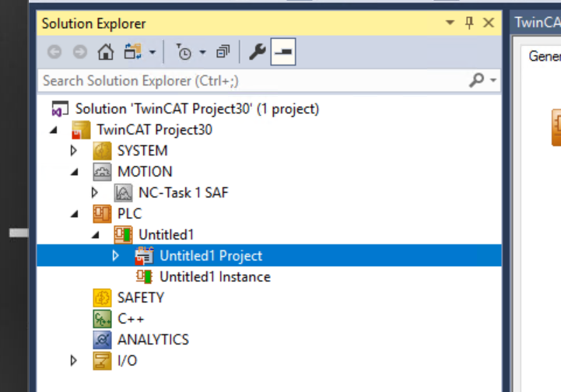Expand the I/O node
This screenshot has height=392, width=561.
[74, 361]
